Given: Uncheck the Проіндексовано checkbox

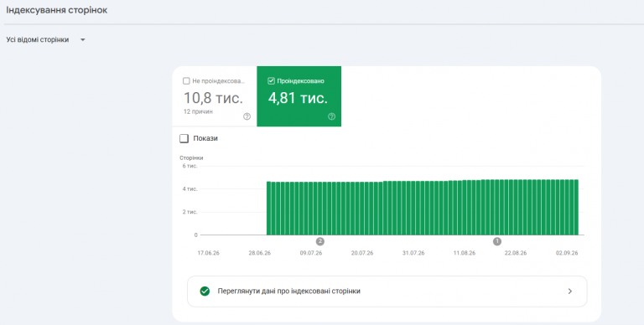Looking at the screenshot, I should coord(271,81).
